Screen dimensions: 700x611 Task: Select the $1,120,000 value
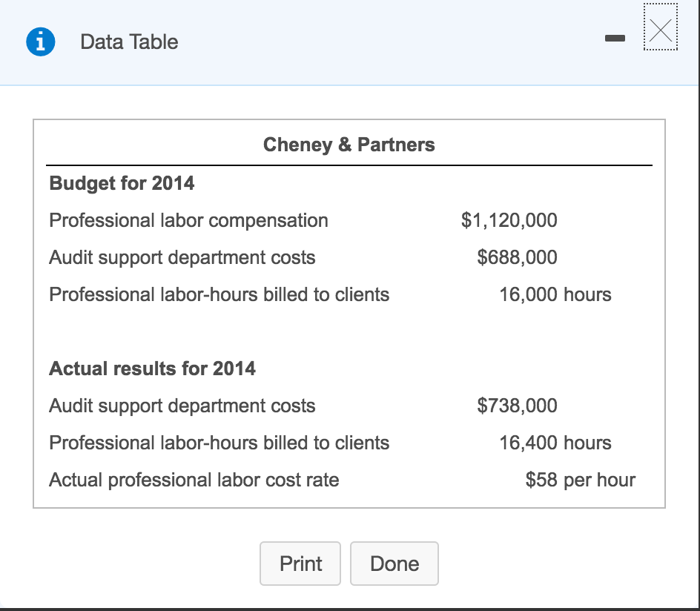[509, 220]
